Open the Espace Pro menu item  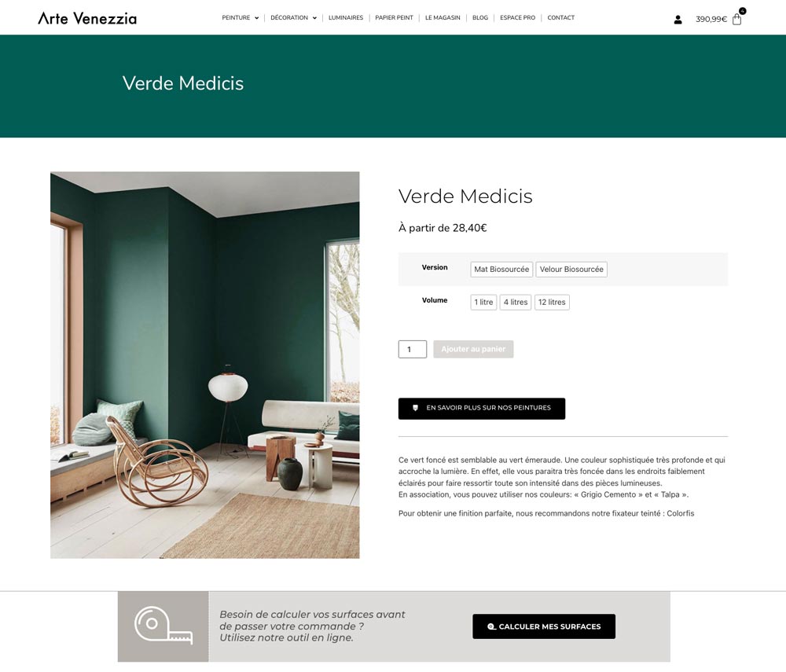coord(517,17)
